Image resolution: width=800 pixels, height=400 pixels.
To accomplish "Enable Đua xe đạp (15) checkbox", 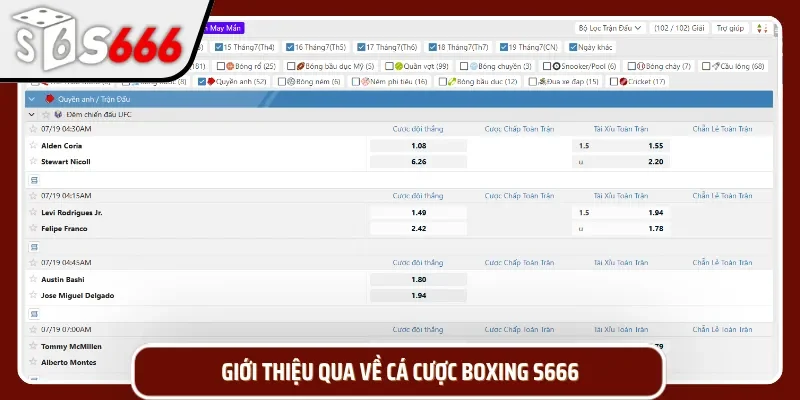I will 533,81.
